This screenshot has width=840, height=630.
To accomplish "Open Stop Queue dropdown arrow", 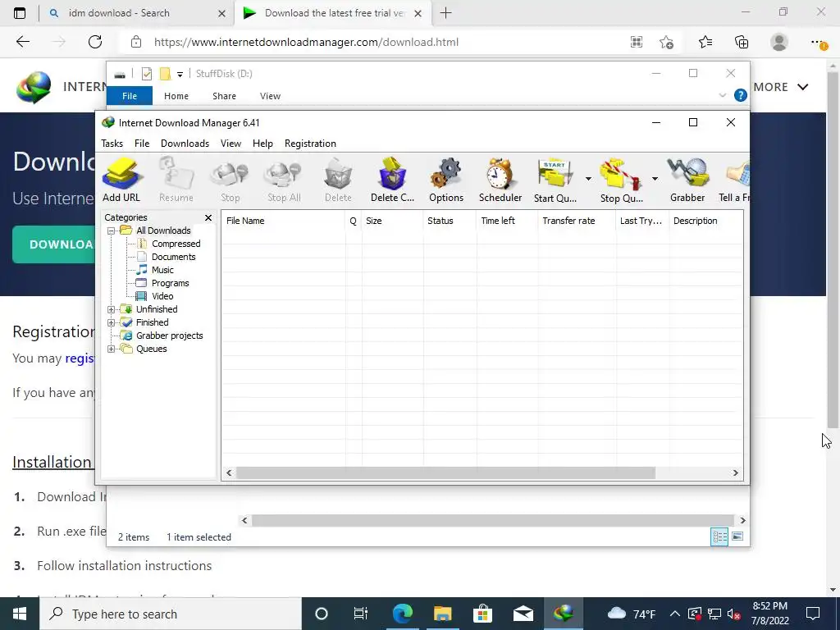I will pyautogui.click(x=655, y=179).
